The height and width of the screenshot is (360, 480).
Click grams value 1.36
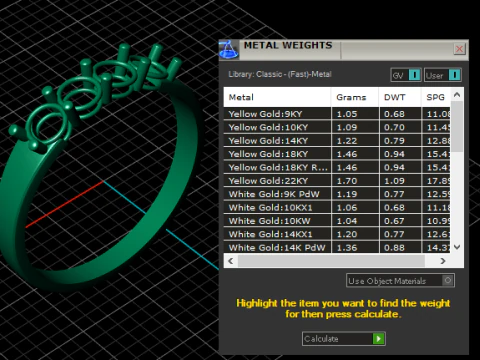347,248
